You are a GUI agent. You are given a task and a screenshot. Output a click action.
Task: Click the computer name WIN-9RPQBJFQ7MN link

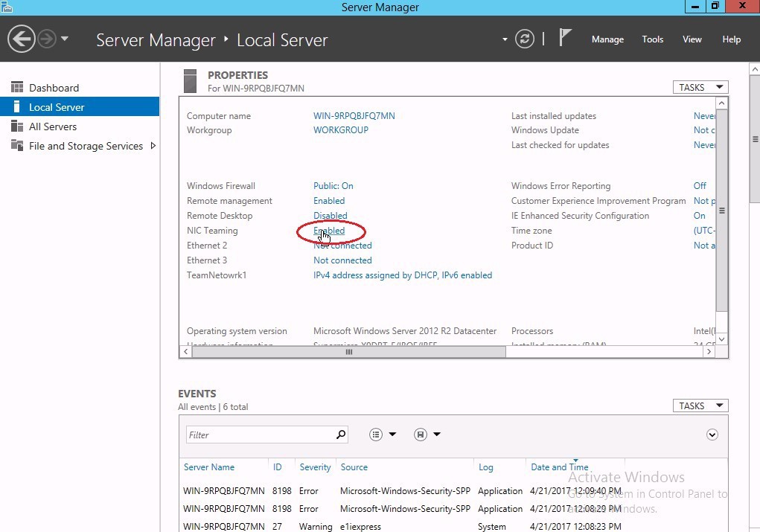[x=354, y=115]
